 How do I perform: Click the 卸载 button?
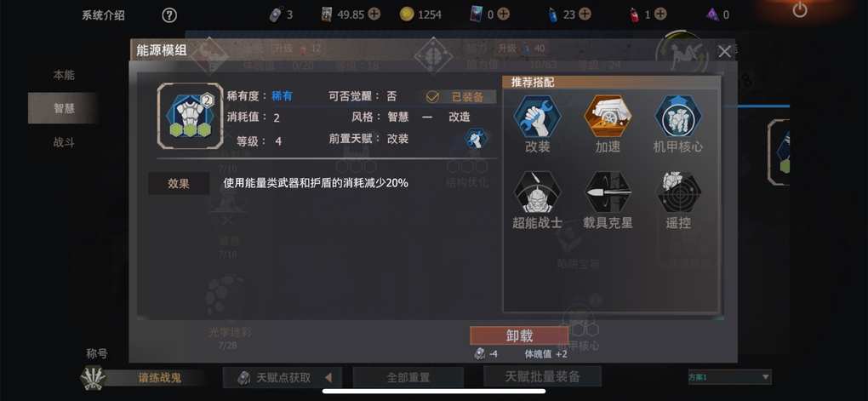(519, 335)
